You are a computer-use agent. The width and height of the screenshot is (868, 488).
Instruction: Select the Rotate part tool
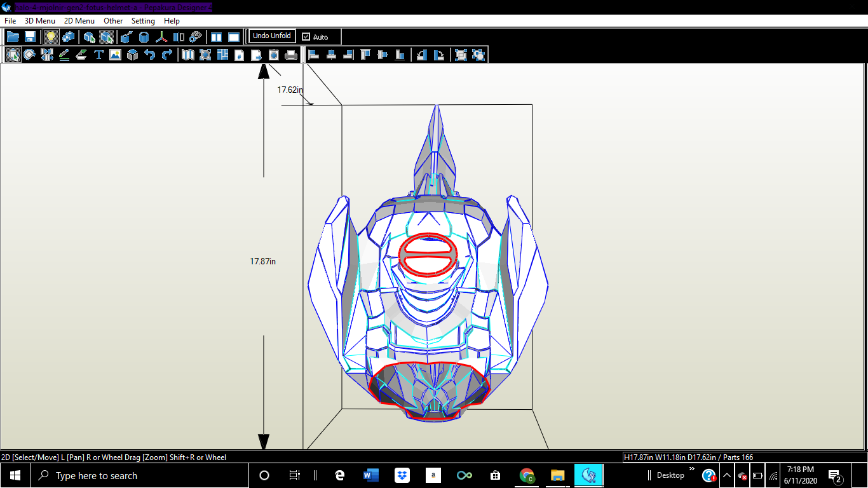click(x=30, y=55)
